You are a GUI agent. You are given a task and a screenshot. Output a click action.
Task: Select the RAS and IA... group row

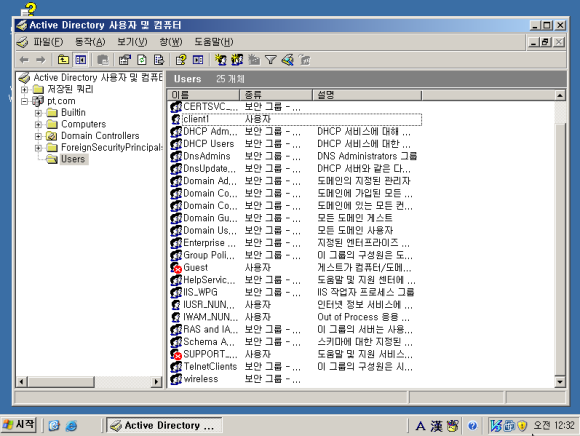pos(294,329)
